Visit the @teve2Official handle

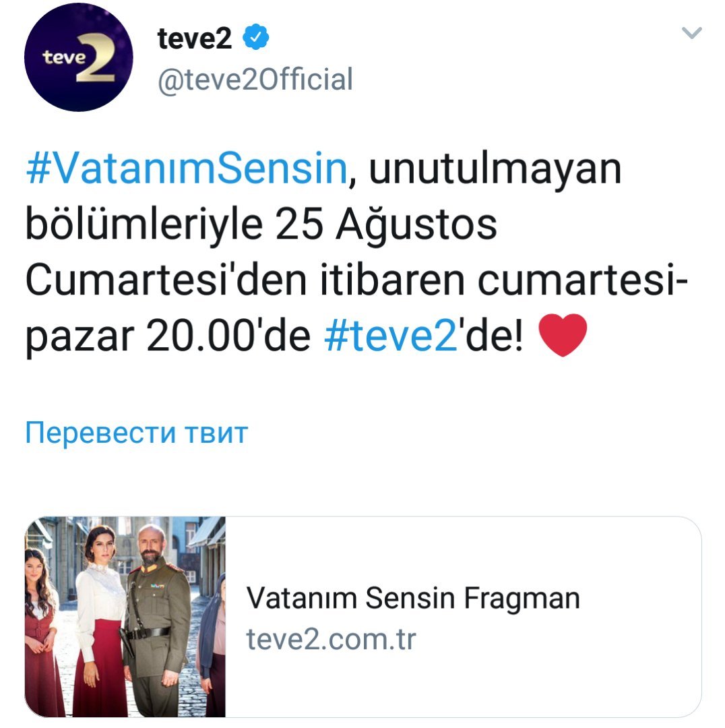click(255, 80)
